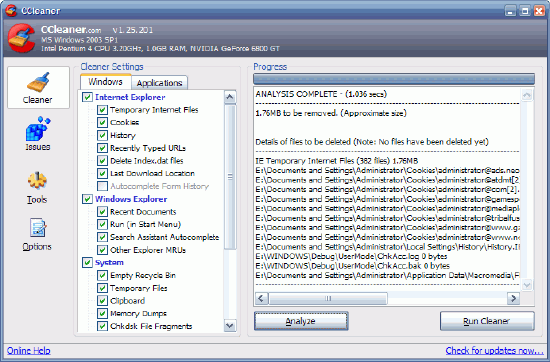Click settings list scroll down arrow

(230, 325)
